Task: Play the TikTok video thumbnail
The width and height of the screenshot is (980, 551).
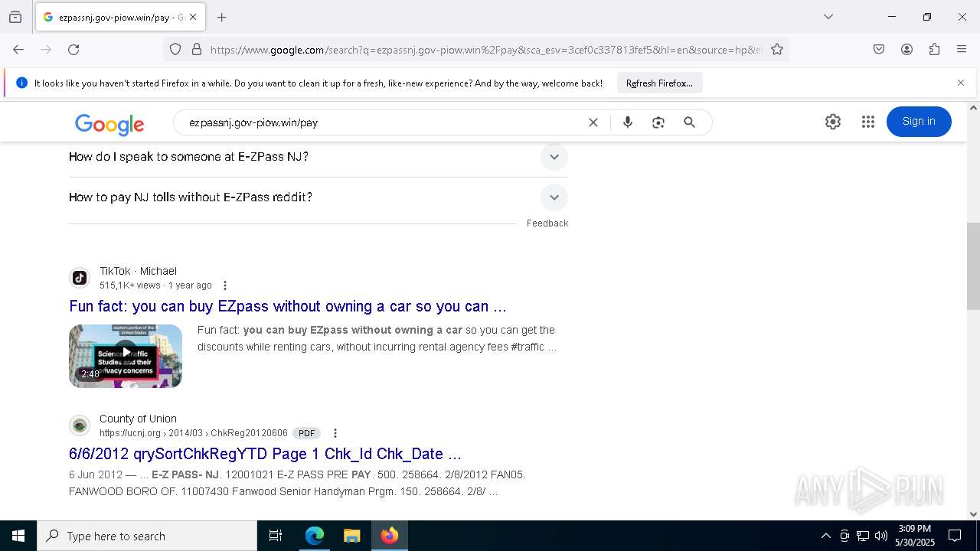Action: pyautogui.click(x=126, y=356)
